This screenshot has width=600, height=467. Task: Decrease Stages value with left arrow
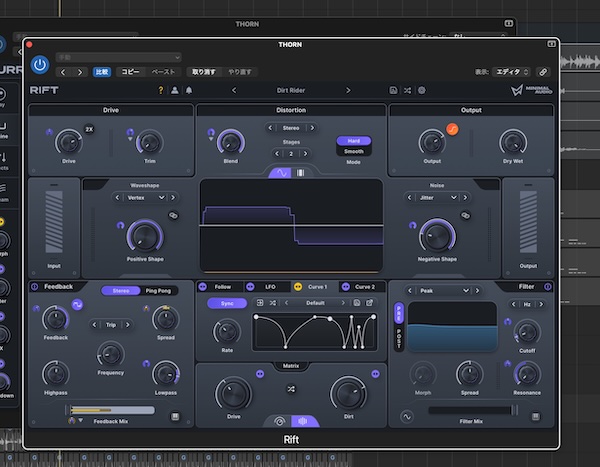point(277,154)
